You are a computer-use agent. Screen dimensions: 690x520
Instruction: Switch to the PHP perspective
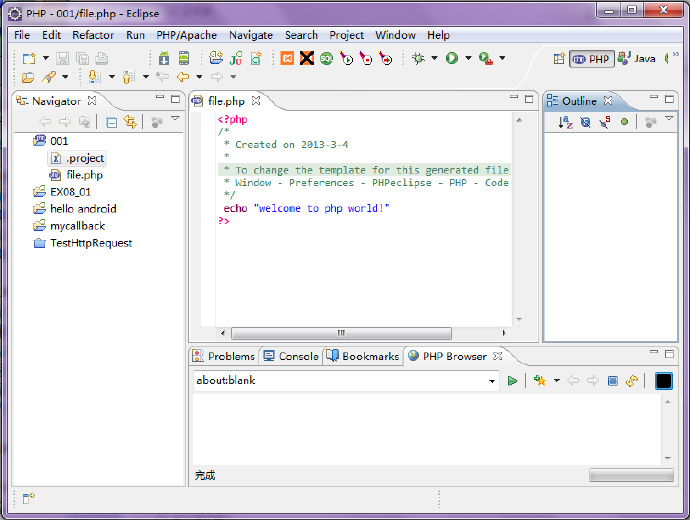[x=591, y=59]
